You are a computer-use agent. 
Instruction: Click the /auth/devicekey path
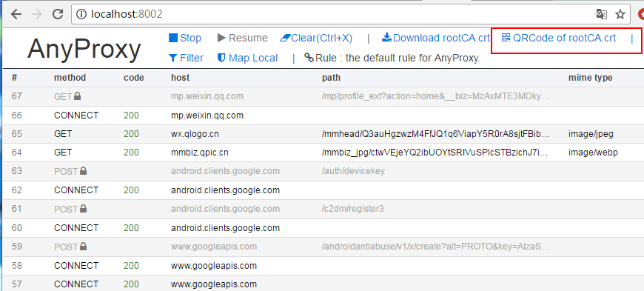[x=353, y=171]
